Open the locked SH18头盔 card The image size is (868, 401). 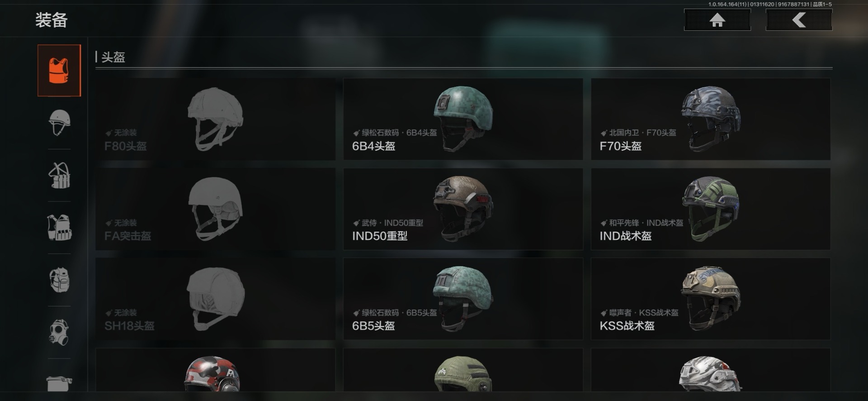[x=215, y=299]
